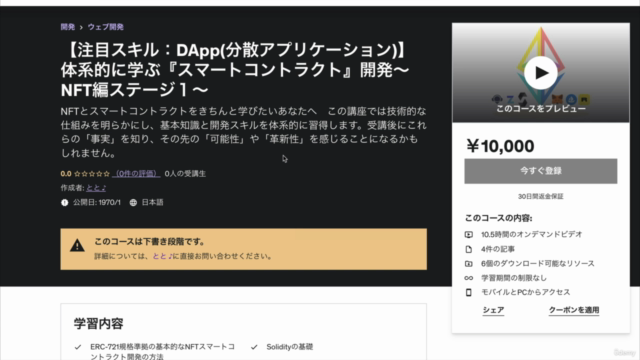Click 0人の受講生 student count
The width and height of the screenshot is (640, 360).
click(x=185, y=173)
